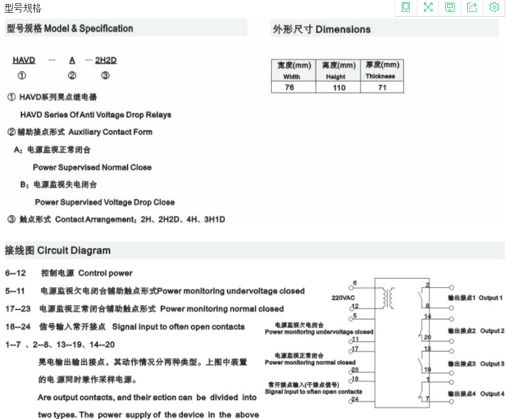
Task: Click the '外形尺寸 Dimensions' heading
Action: [x=322, y=29]
